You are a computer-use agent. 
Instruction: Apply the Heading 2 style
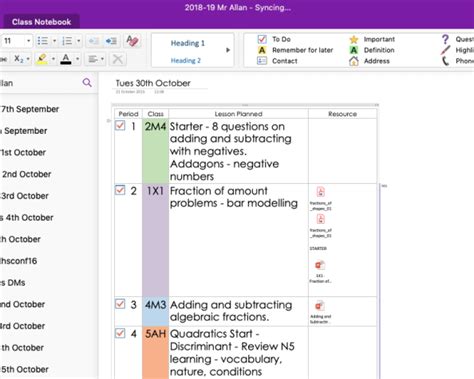coord(185,60)
